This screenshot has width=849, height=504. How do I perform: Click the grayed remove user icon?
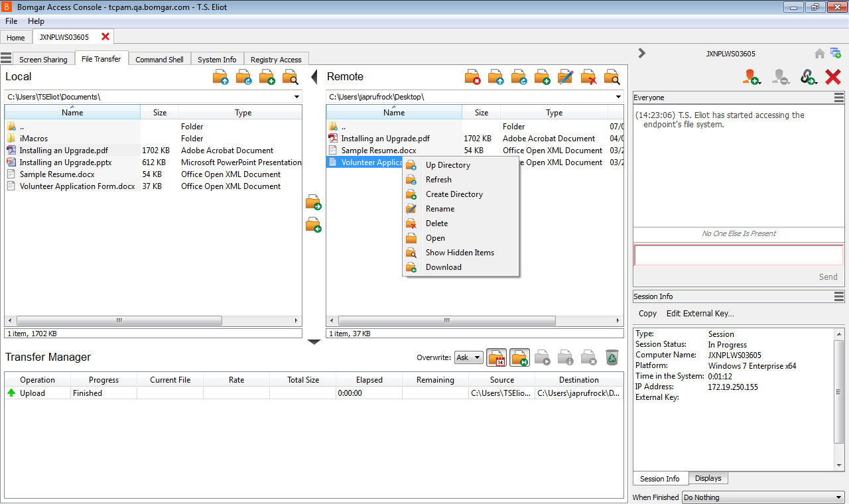(780, 78)
